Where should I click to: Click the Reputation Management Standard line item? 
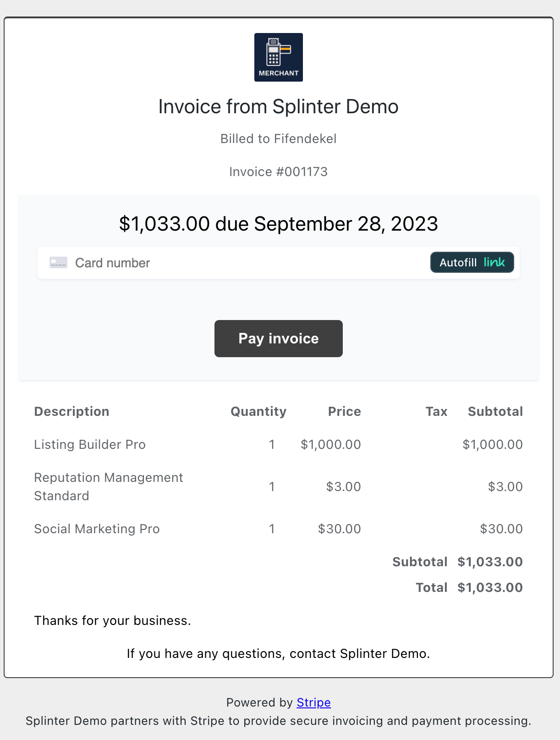(109, 486)
